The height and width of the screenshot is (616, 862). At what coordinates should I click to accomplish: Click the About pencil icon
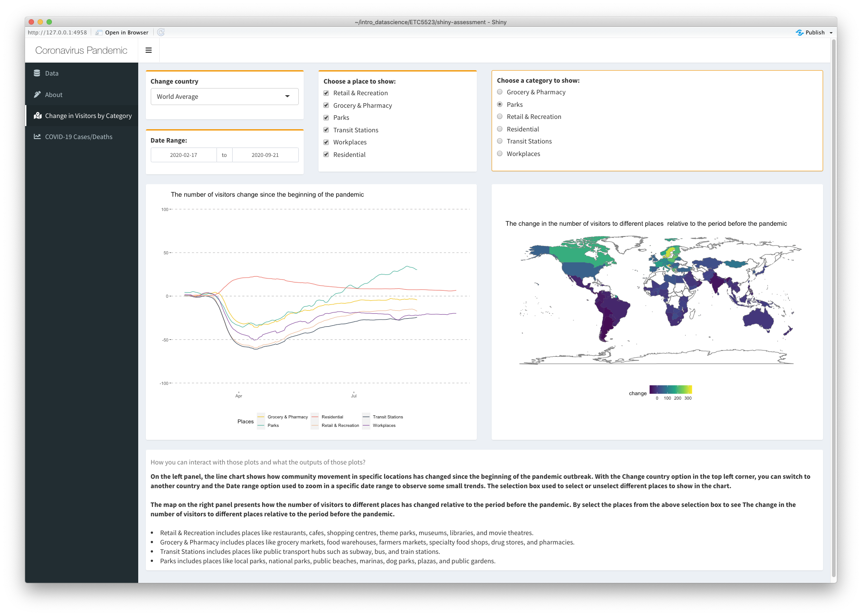tap(37, 94)
